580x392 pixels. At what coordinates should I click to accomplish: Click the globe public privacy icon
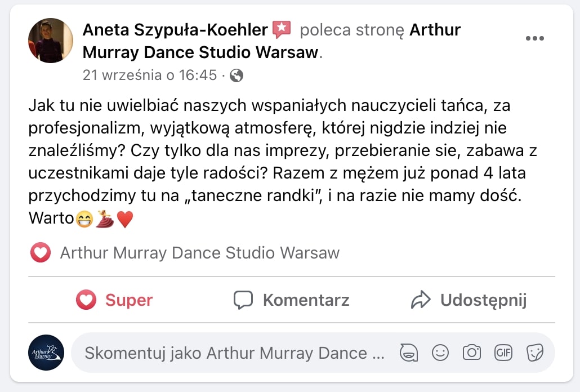pos(237,75)
